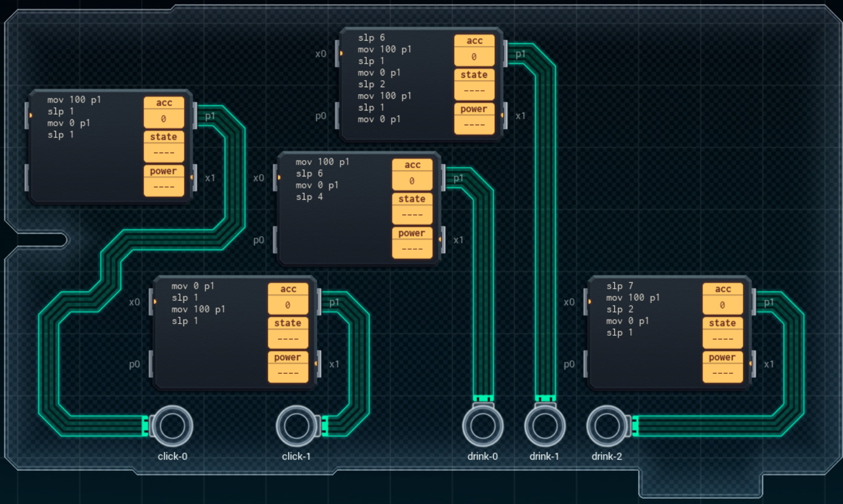The height and width of the screenshot is (504, 843).
Task: Select 'mov 100 p1' line in click-0 controller
Action: point(74,100)
